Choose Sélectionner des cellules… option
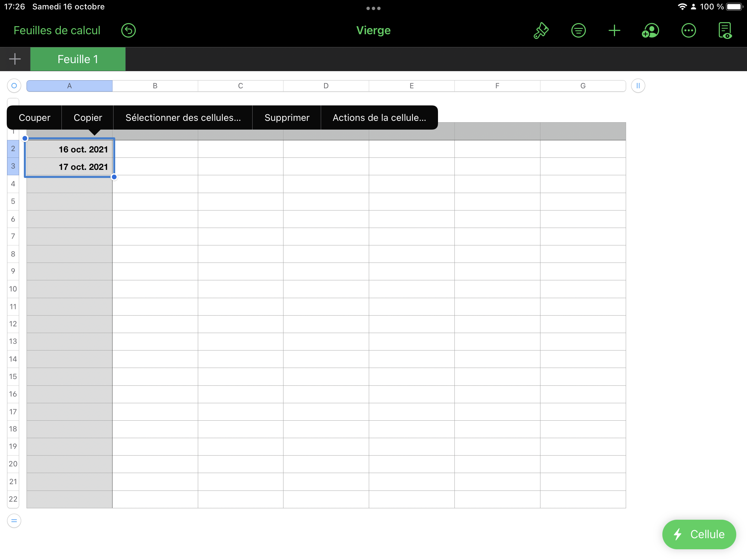This screenshot has height=560, width=747. [x=183, y=118]
